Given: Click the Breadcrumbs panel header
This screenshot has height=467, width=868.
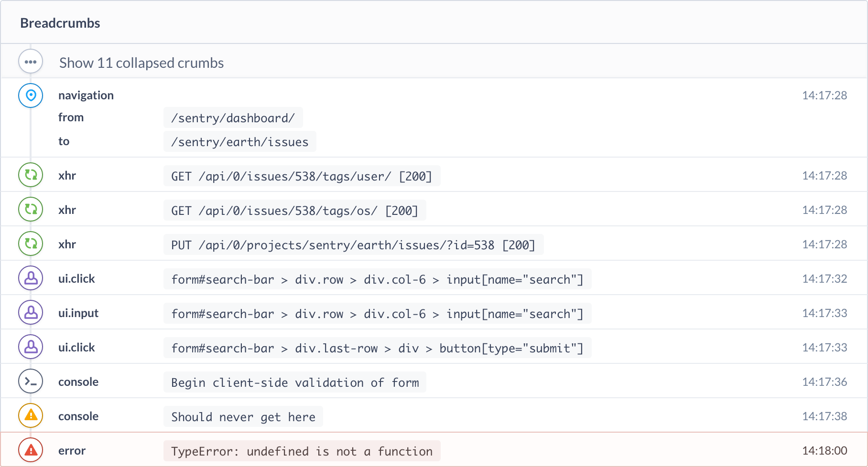Looking at the screenshot, I should [x=60, y=22].
